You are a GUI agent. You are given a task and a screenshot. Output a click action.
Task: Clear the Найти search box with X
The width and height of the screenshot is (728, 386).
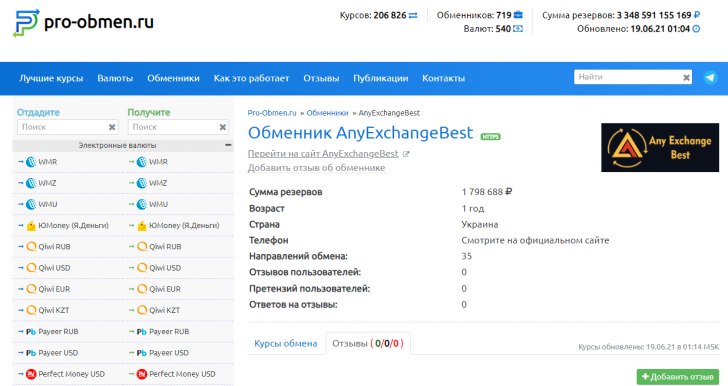(x=686, y=78)
